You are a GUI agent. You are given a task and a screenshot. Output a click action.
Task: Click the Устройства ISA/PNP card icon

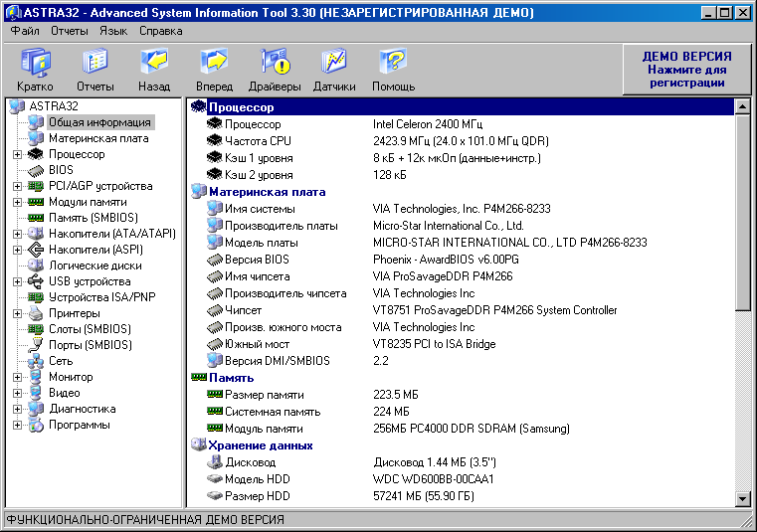click(36, 297)
